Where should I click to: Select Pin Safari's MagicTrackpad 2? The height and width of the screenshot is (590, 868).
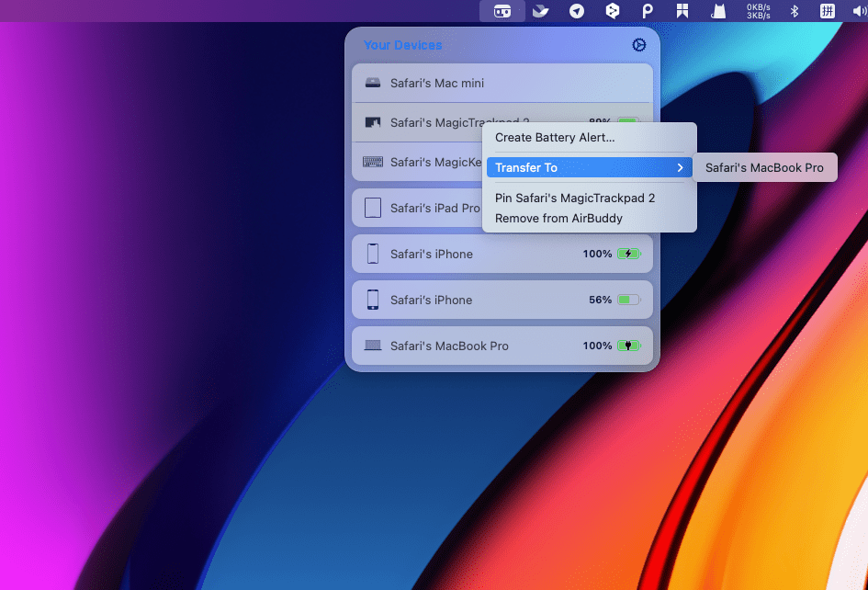(575, 198)
